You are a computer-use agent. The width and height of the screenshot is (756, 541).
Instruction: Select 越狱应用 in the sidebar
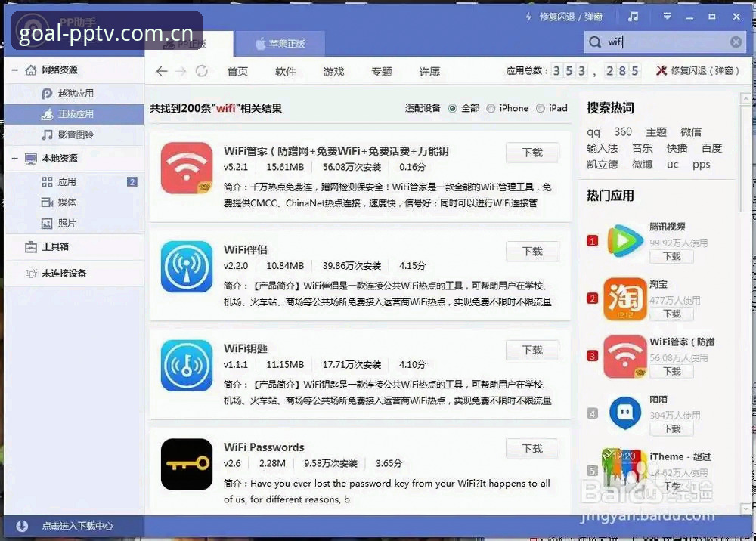(74, 94)
